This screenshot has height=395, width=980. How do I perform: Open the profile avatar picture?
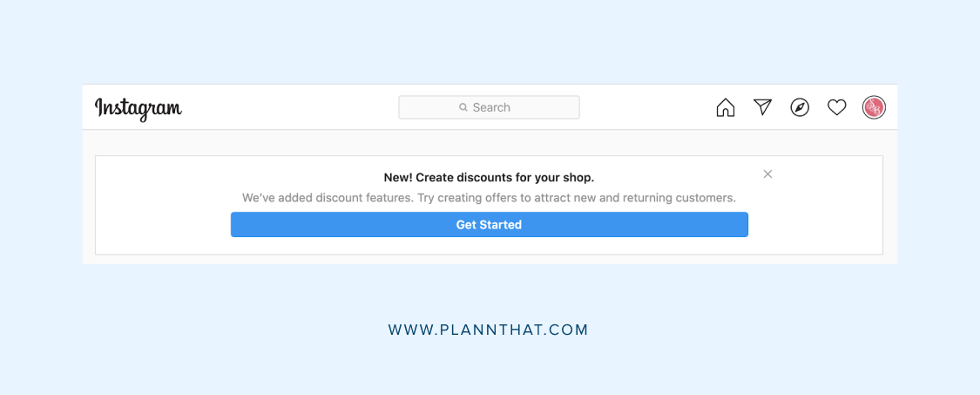click(874, 107)
